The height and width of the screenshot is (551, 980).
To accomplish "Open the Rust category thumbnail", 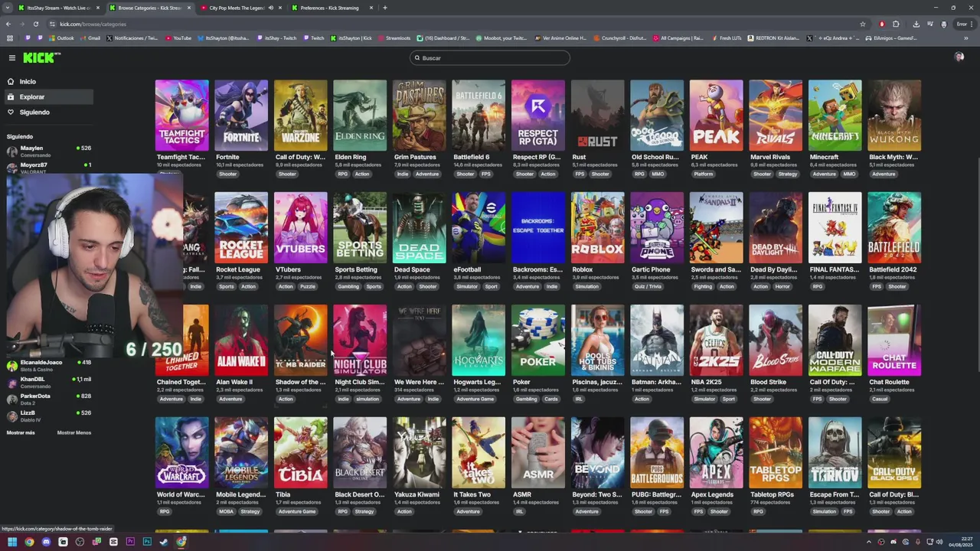I will click(597, 115).
